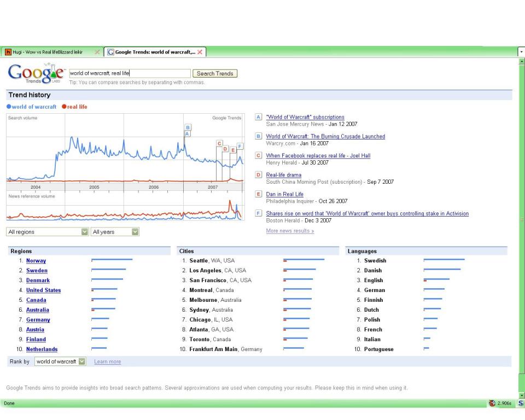
Task: Open the Real-life drama article
Action: coord(284,175)
